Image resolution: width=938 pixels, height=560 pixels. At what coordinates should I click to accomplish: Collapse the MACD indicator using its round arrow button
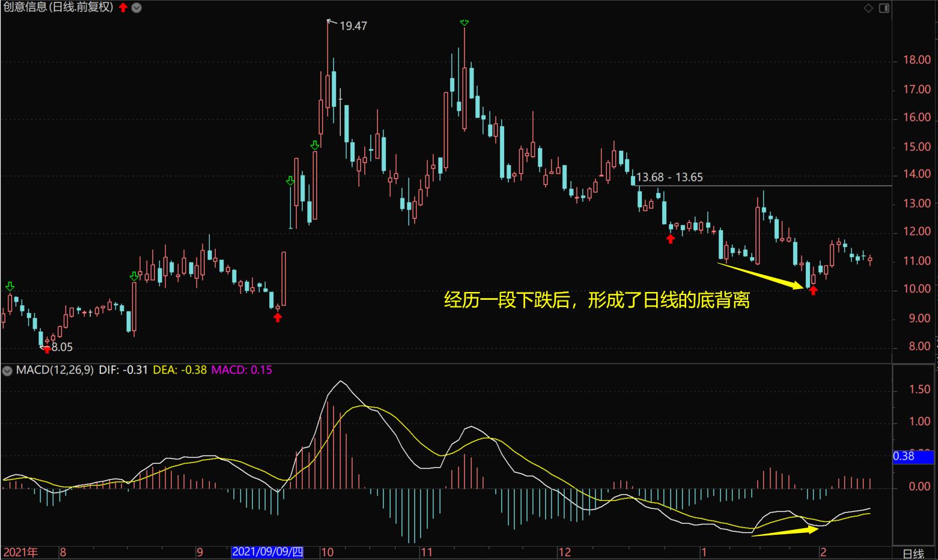tap(7, 371)
